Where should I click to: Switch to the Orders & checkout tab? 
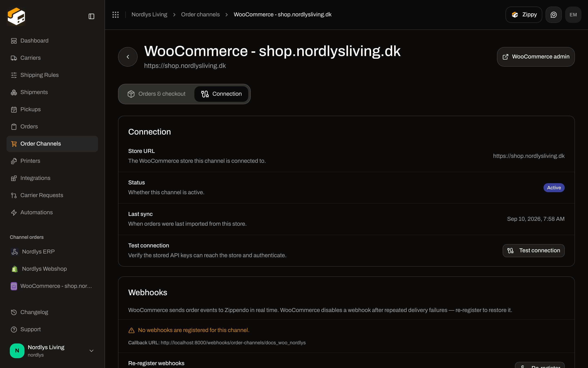(157, 94)
